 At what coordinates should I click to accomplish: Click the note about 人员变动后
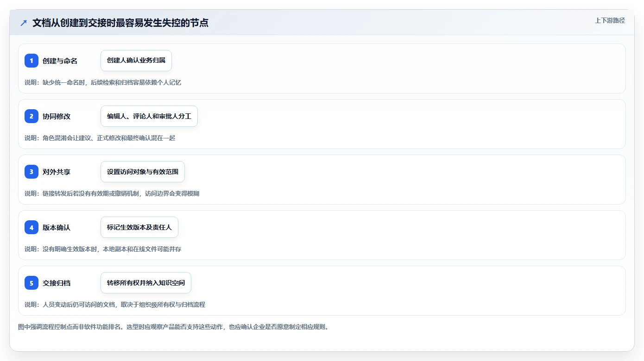115,305
